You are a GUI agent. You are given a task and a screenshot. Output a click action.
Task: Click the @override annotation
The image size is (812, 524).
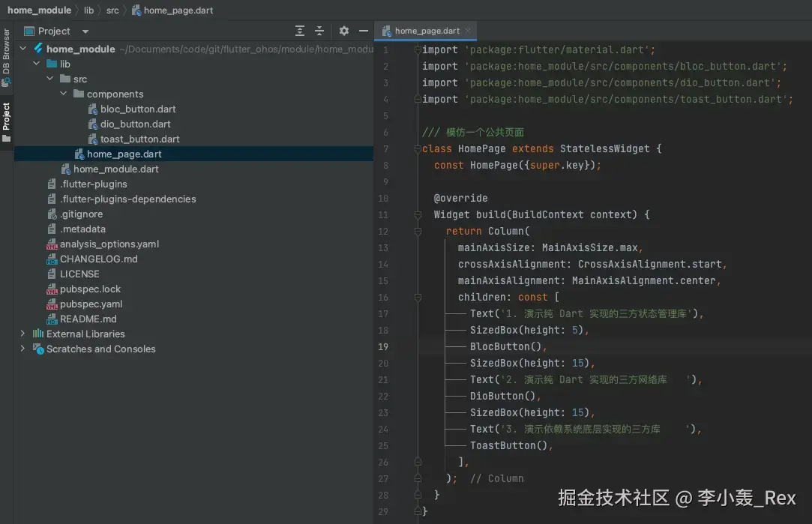(x=461, y=199)
